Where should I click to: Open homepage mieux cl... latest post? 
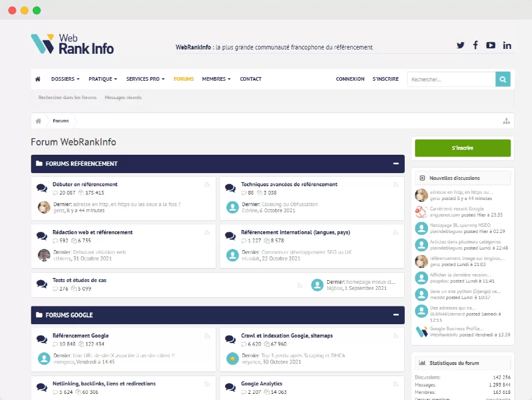[371, 282]
